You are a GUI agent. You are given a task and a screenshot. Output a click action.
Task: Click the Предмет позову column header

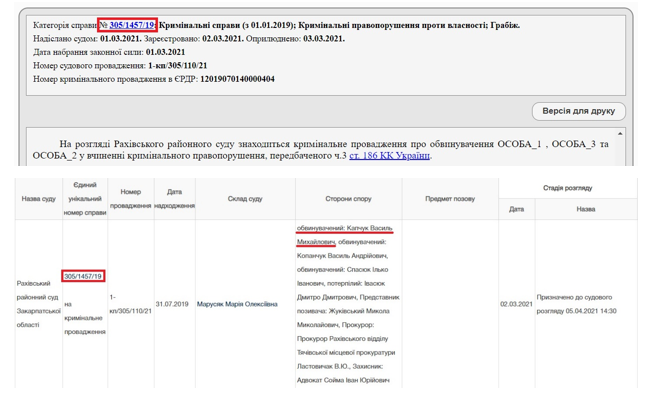(x=450, y=199)
